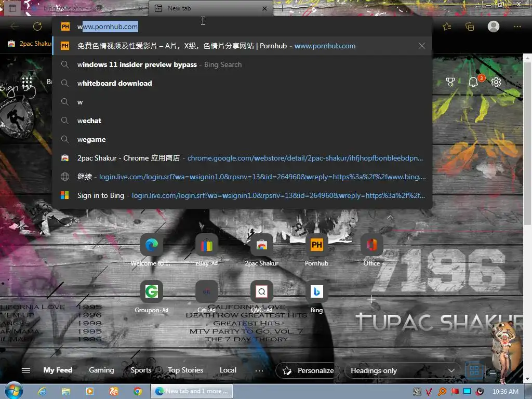Select the 'Local' feed tab

pyautogui.click(x=228, y=370)
